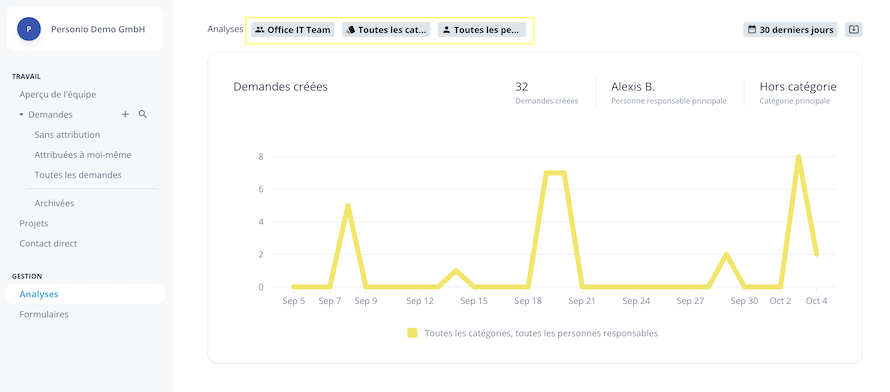Image resolution: width=890 pixels, height=392 pixels.
Task: Click the plus icon next to Demandes
Action: (125, 115)
